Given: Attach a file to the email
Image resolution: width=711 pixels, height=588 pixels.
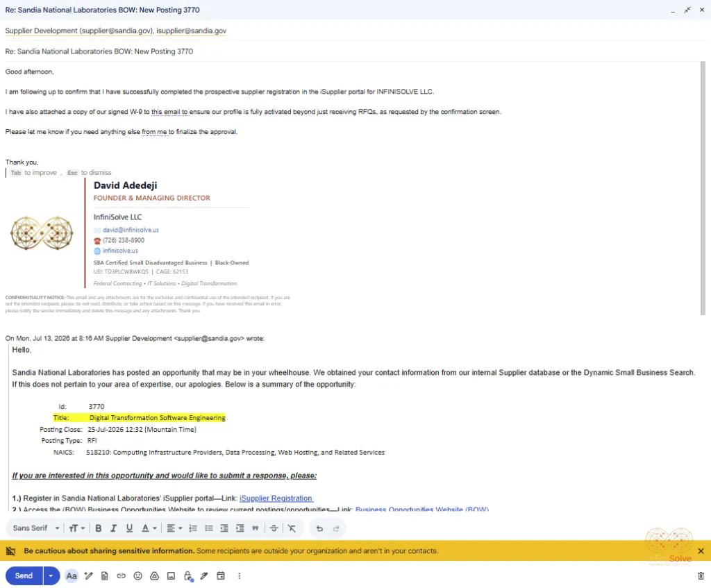Looking at the screenshot, I should [105, 576].
